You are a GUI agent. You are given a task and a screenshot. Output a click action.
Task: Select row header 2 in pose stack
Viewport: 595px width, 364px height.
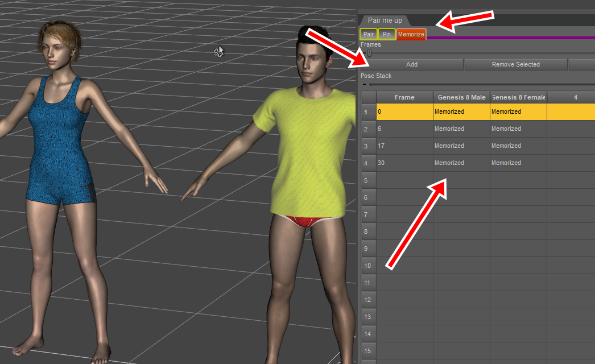coord(369,129)
